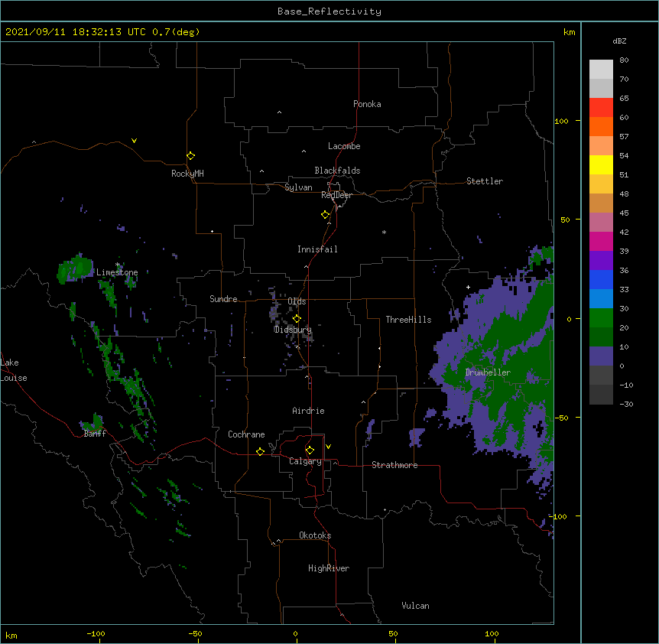Click the Limestone label

[117, 272]
